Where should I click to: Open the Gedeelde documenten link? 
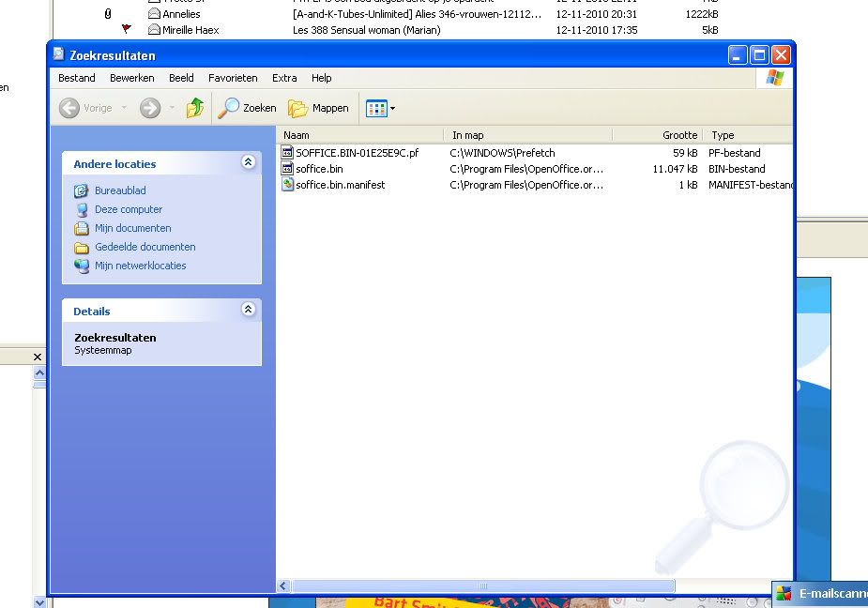[x=145, y=247]
